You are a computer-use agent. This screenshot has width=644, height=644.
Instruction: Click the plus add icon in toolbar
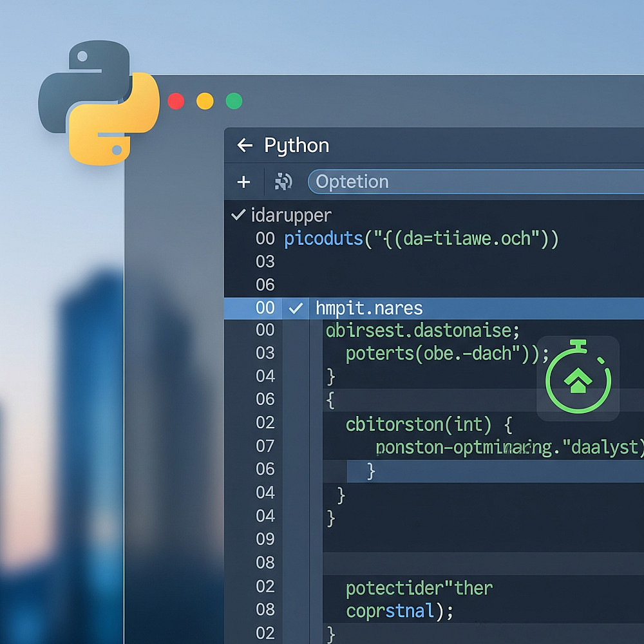(243, 182)
